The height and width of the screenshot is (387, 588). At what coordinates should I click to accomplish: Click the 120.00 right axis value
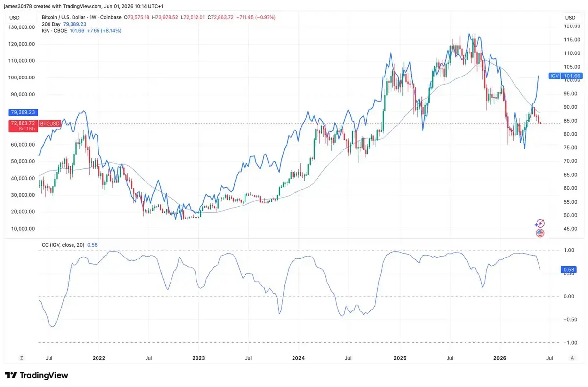[x=571, y=26]
